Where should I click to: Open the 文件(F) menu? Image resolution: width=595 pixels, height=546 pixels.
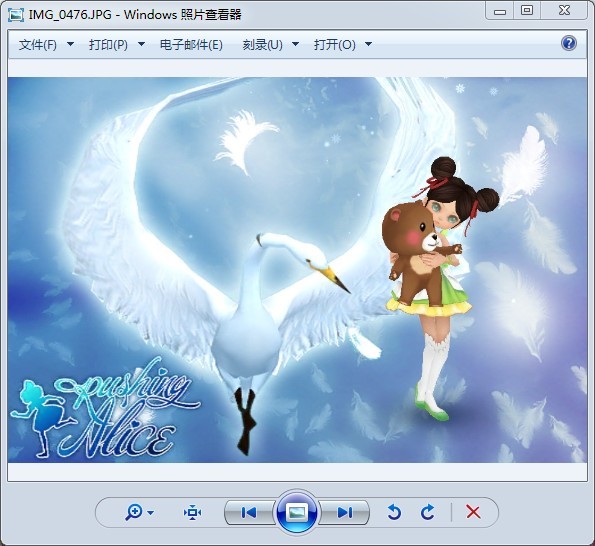[38, 45]
